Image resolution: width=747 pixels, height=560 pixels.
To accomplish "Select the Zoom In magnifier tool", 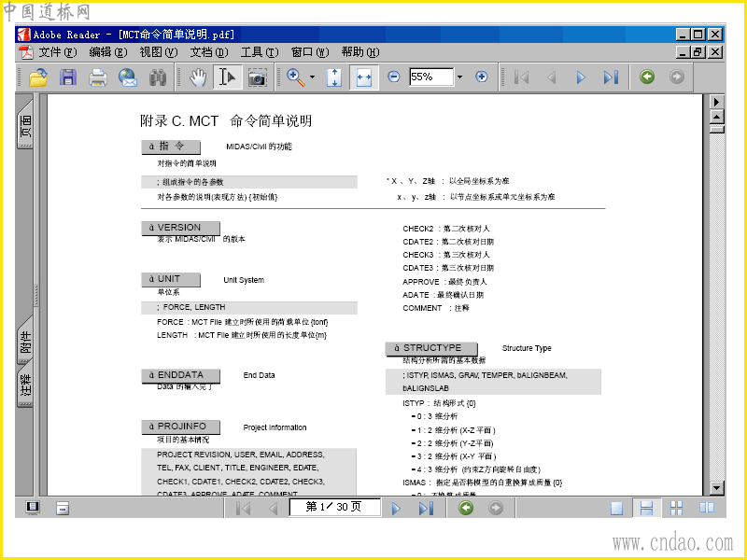I will pyautogui.click(x=296, y=77).
